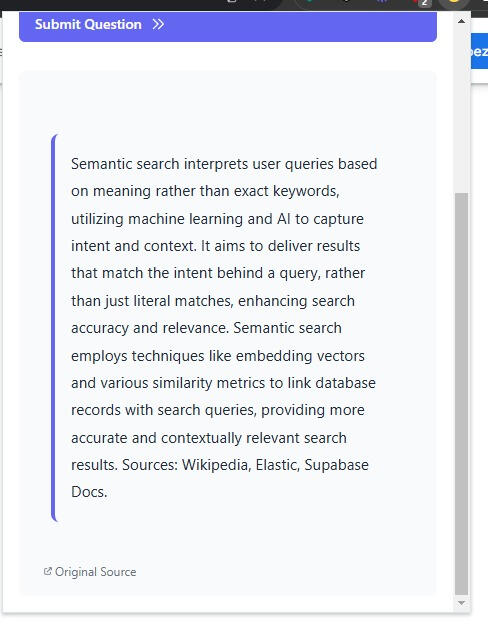The width and height of the screenshot is (488, 626).
Task: Click the partially visible blue button at right edge
Action: coord(479,51)
